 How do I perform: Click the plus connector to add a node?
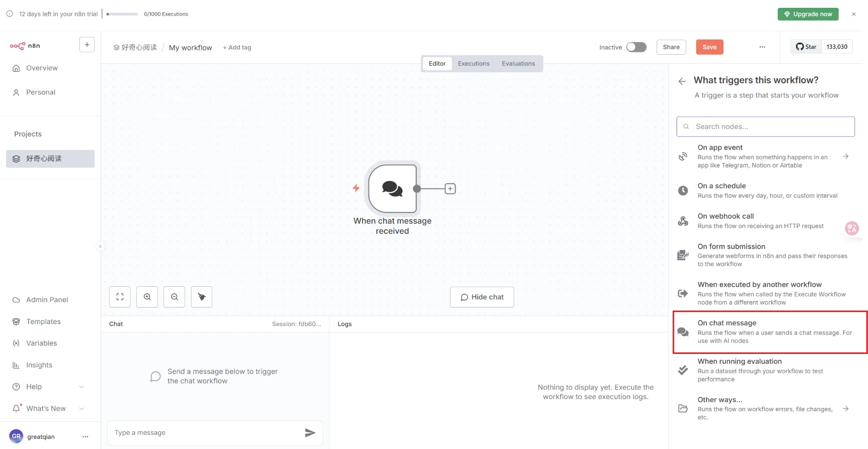coord(450,189)
